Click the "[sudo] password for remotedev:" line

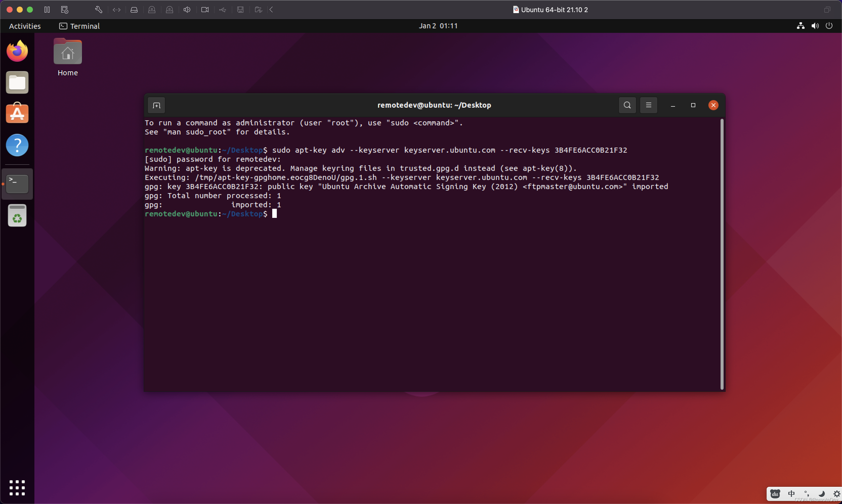(x=213, y=159)
